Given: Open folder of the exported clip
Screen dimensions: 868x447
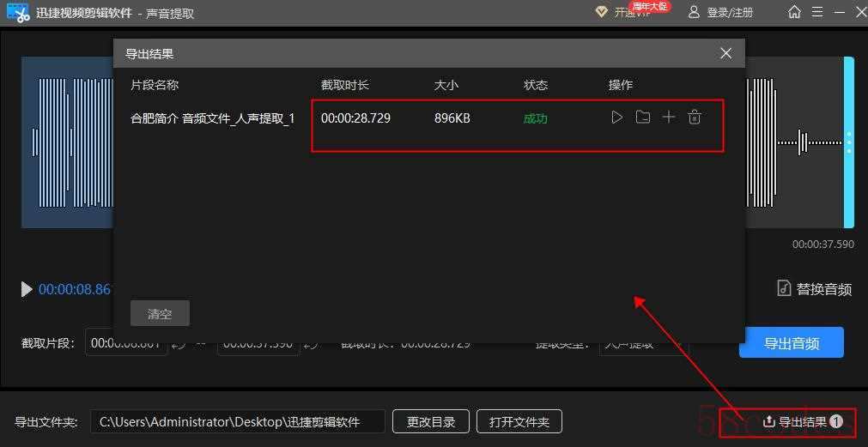Looking at the screenshot, I should 642,118.
